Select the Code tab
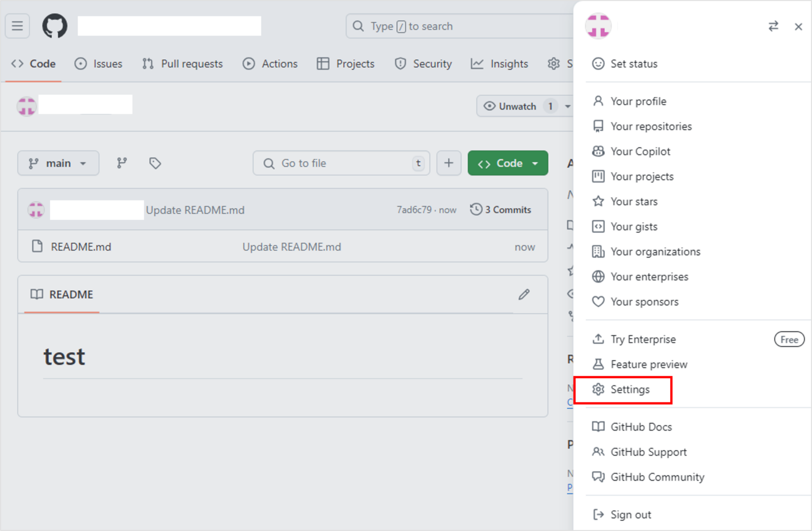 (x=33, y=63)
